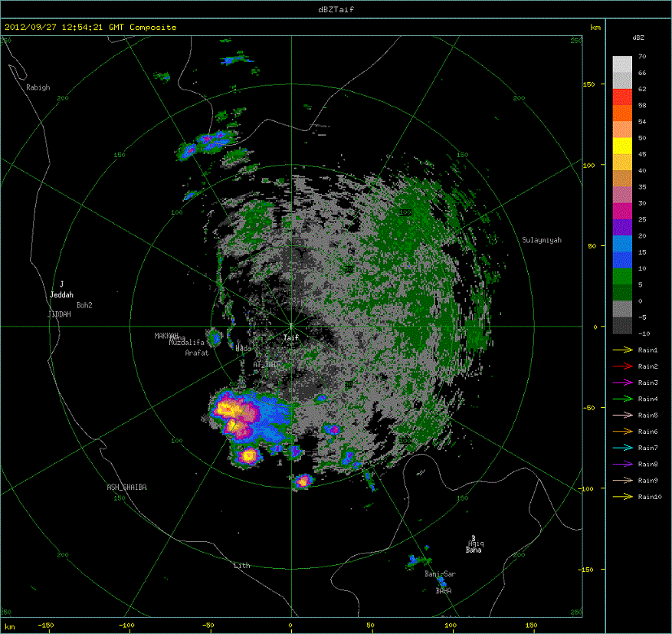
Task: Click the 'MAKKAH' map label
Action: 166,336
